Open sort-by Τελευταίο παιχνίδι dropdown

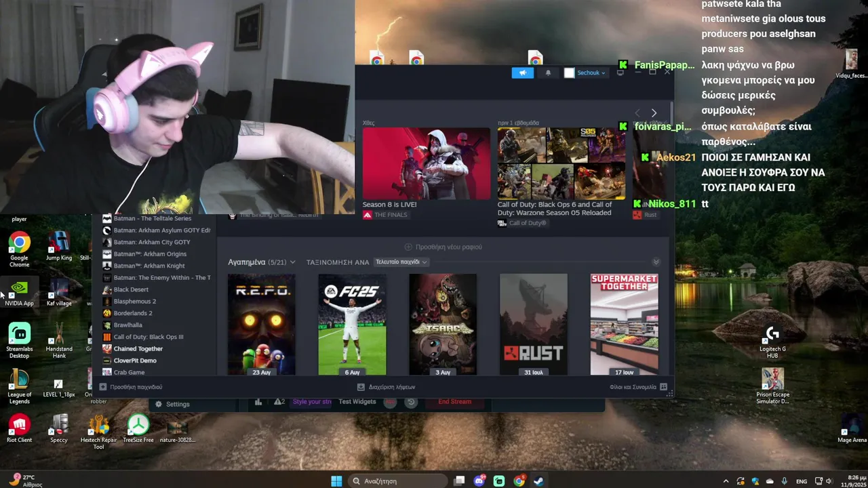point(401,262)
